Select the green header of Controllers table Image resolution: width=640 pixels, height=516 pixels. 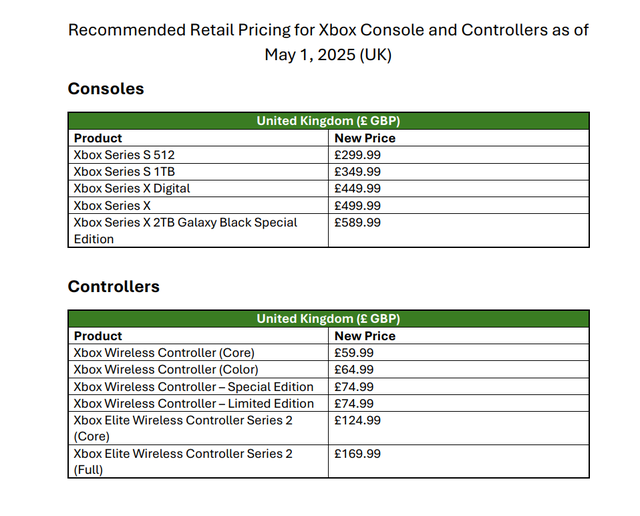pos(328,319)
